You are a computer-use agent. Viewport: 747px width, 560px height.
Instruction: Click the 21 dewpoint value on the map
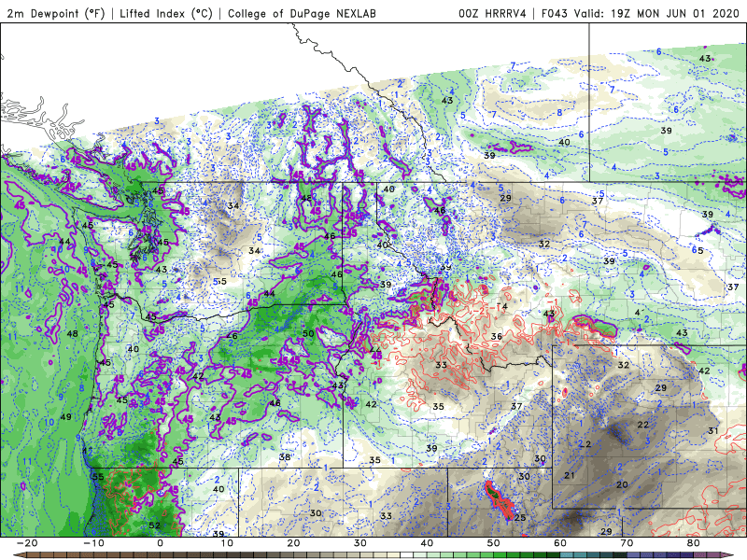pyautogui.click(x=570, y=475)
